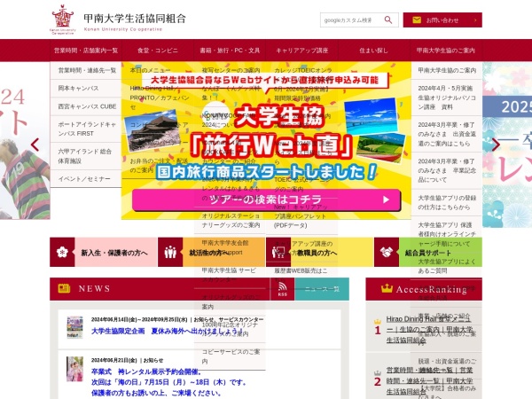The height and width of the screenshot is (399, 532).
Task: Select 営業時間・連絡先一覧 submenu item
Action: coord(86,71)
